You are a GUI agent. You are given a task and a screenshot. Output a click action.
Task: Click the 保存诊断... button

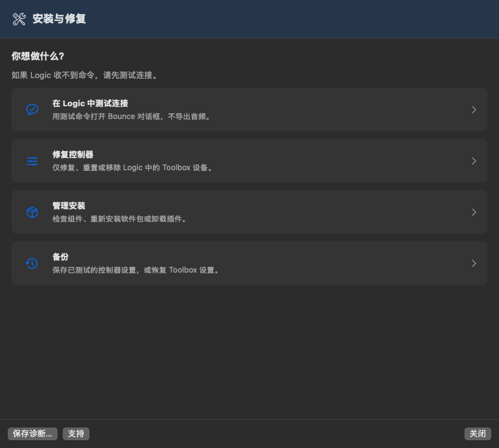[x=33, y=434]
